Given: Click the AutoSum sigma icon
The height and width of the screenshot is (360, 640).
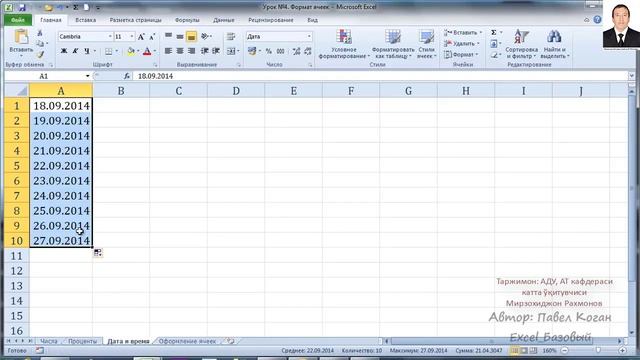Looking at the screenshot, I should (x=494, y=33).
